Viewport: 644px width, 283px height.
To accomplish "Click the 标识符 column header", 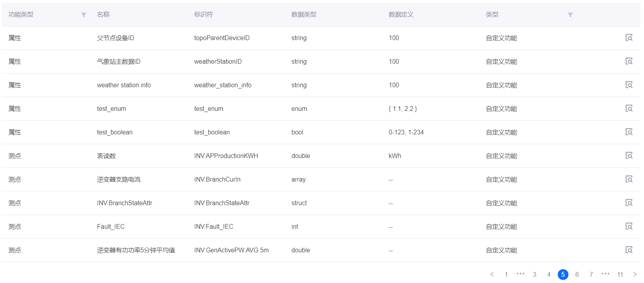I will tap(204, 15).
